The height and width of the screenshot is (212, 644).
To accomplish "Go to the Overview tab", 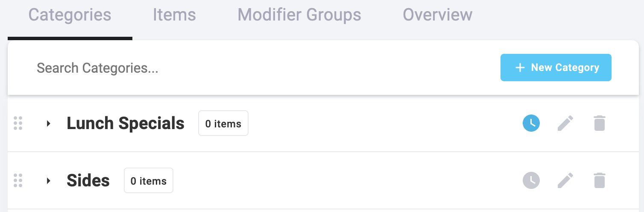I will (437, 15).
